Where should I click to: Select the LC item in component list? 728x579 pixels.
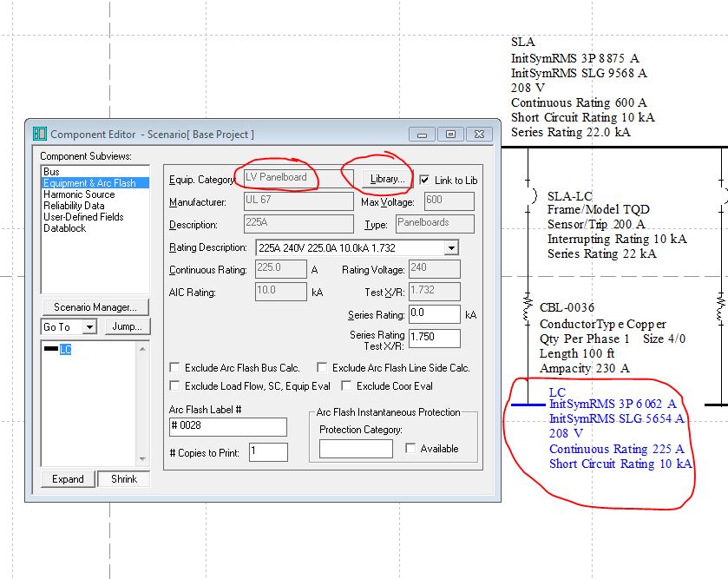65,349
